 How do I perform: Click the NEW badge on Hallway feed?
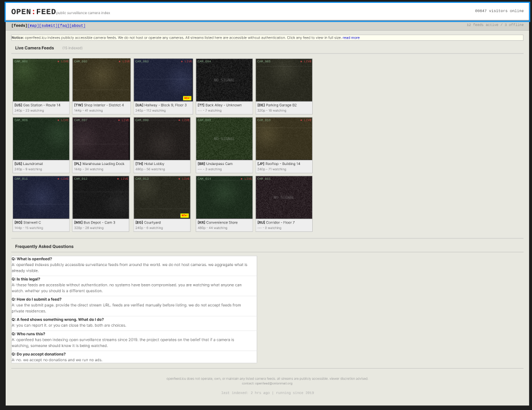point(187,98)
